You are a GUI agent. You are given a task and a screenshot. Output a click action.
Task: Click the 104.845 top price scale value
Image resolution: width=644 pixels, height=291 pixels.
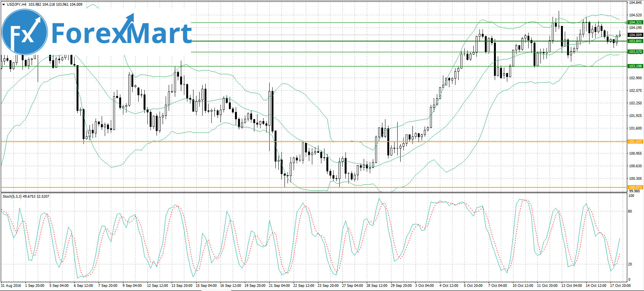635,3
